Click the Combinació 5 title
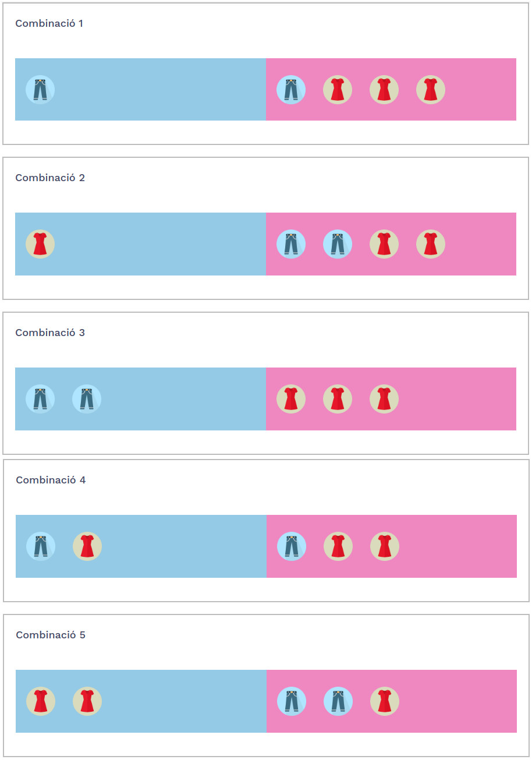This screenshot has width=532, height=763. (51, 635)
